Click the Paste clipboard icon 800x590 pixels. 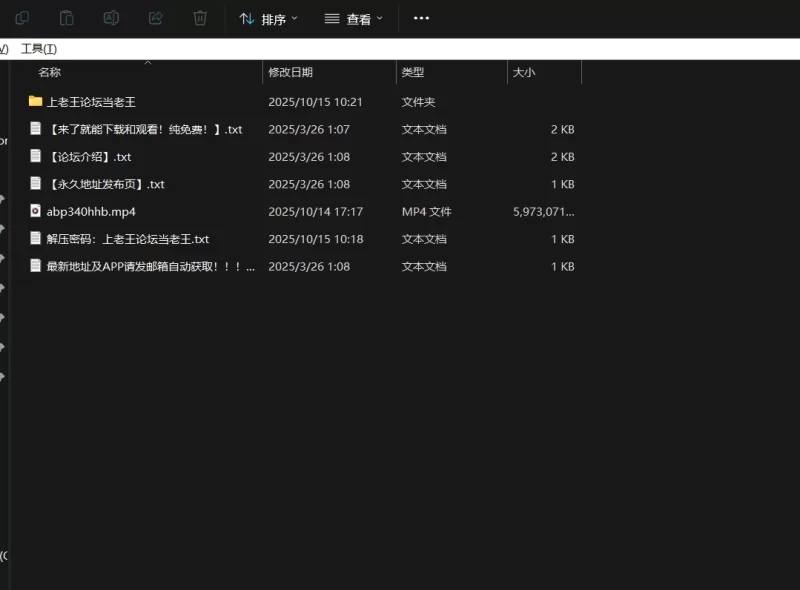(67, 18)
